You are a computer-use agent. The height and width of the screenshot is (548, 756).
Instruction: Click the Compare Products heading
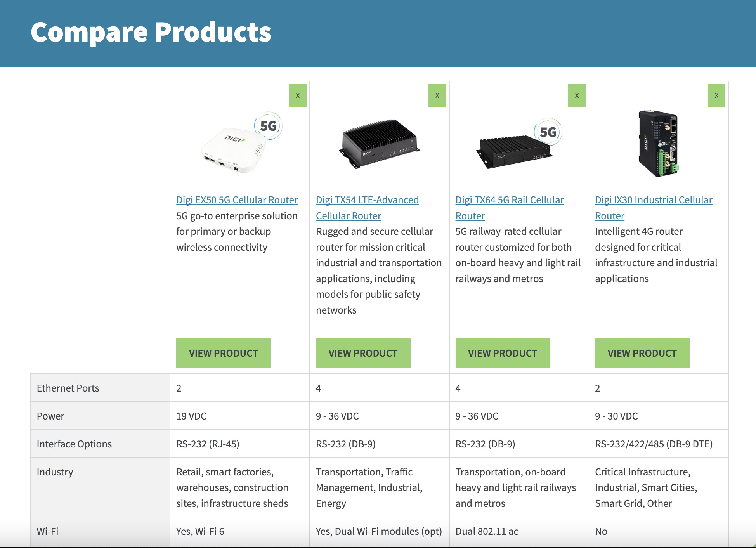click(151, 32)
